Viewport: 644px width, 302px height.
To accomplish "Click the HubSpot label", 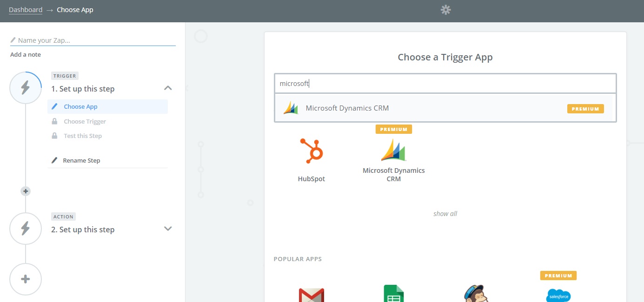I will pyautogui.click(x=312, y=179).
